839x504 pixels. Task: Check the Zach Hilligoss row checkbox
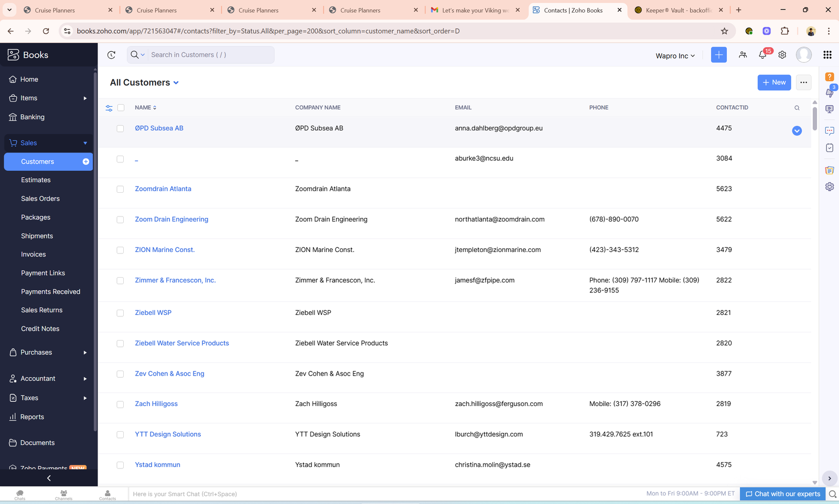(120, 404)
